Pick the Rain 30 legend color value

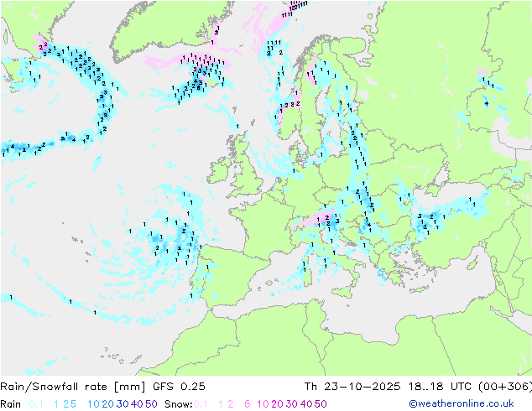tap(123, 404)
